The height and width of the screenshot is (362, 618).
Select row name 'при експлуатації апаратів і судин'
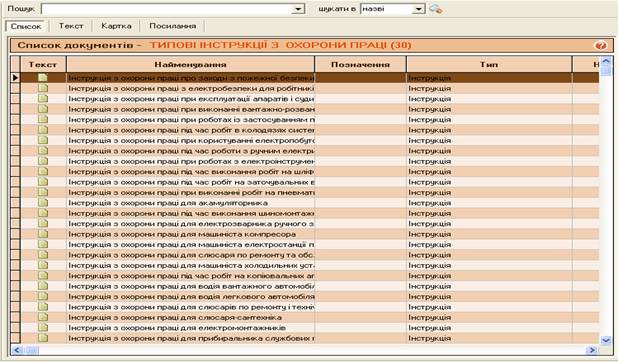(x=191, y=99)
